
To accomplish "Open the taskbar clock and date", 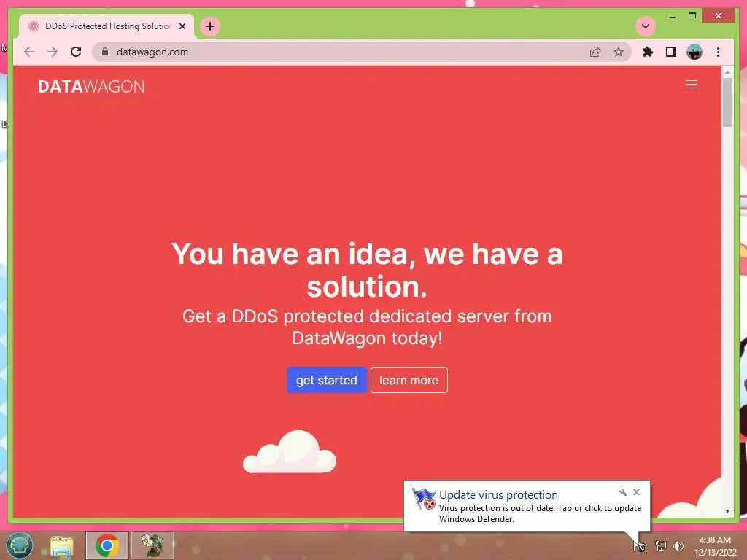I will tap(715, 546).
